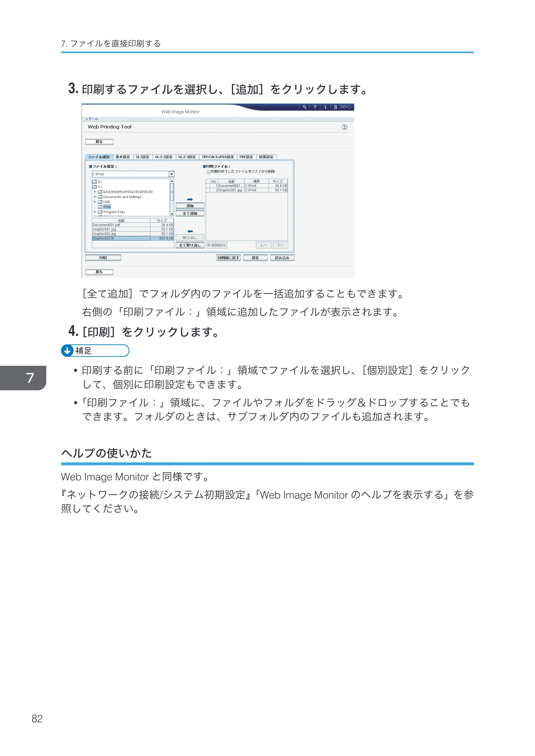Click the 初期値に戻す button

[229, 258]
